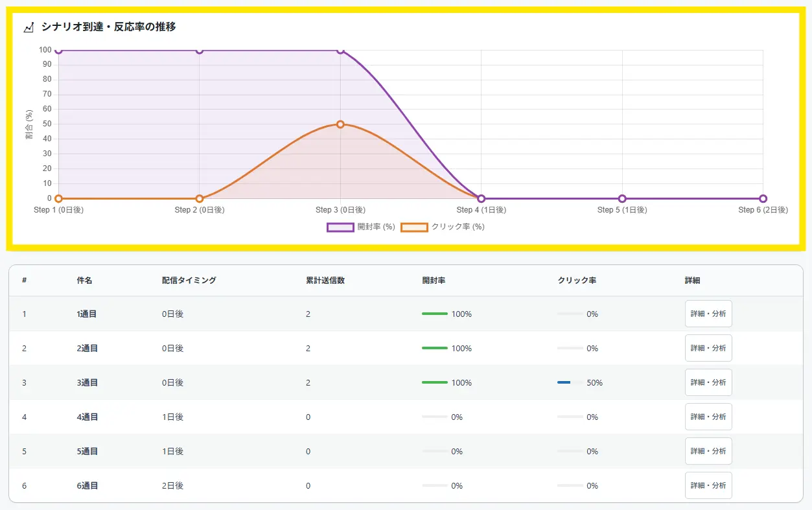The width and height of the screenshot is (812, 510).
Task: Click the Step 5 data point at 0%
Action: tap(622, 198)
